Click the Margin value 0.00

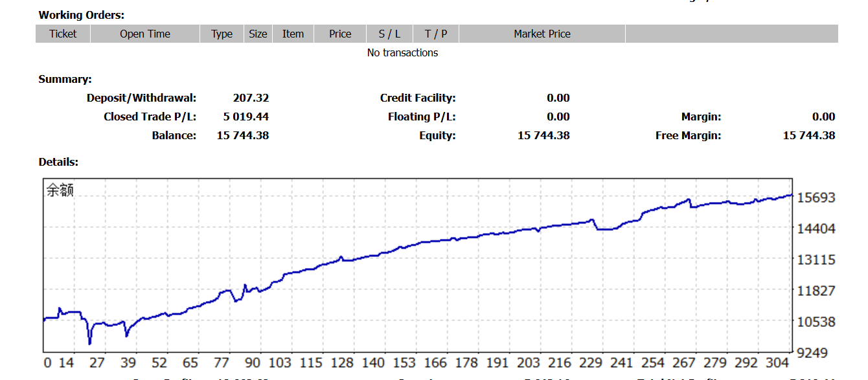[823, 117]
